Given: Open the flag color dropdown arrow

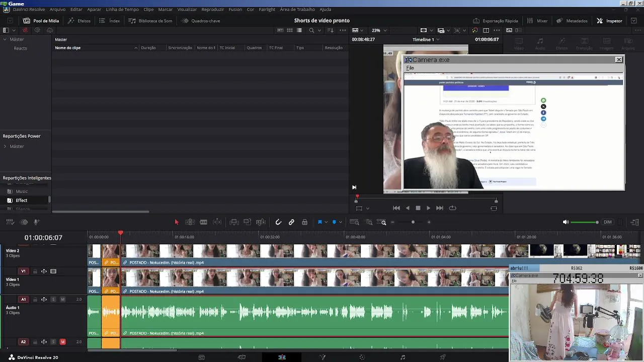Looking at the screenshot, I should pos(326,222).
